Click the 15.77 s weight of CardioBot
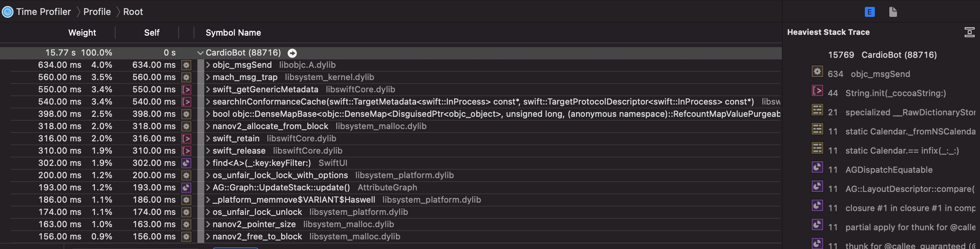The width and height of the screenshot is (980, 249). [60, 53]
